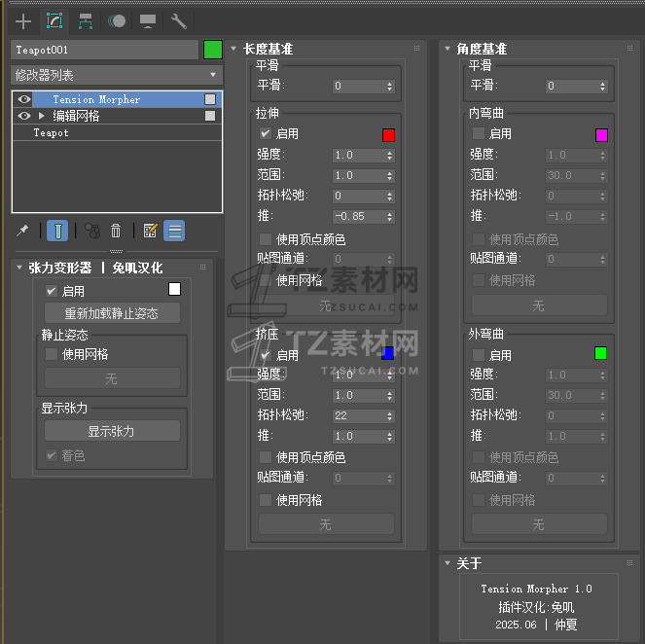
Task: Click the square box on Tension Morpher row
Action: pos(210,99)
